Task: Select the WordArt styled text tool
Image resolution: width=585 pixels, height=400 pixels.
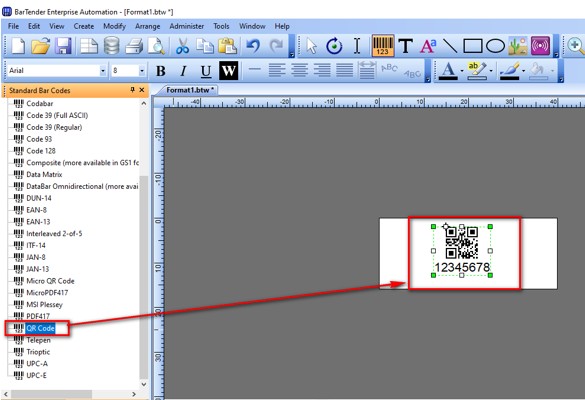Action: (x=428, y=46)
